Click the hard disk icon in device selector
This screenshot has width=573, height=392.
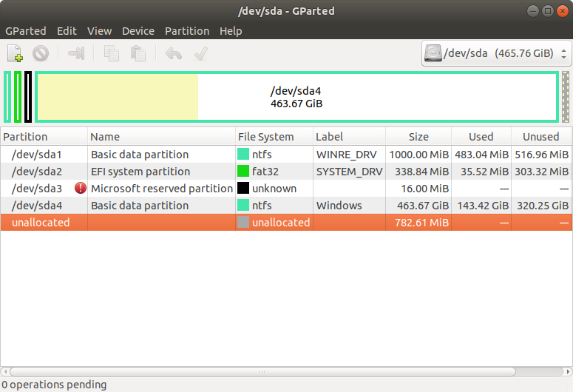pyautogui.click(x=433, y=53)
